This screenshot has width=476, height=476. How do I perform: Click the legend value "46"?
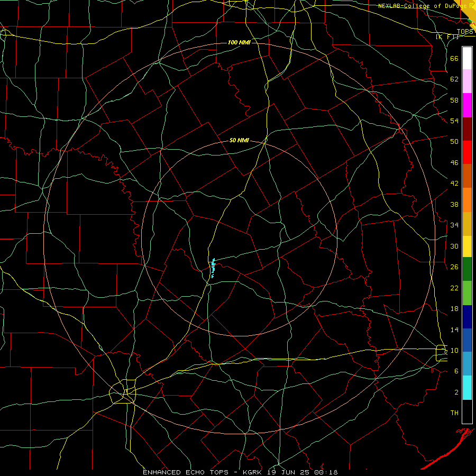[x=454, y=163]
